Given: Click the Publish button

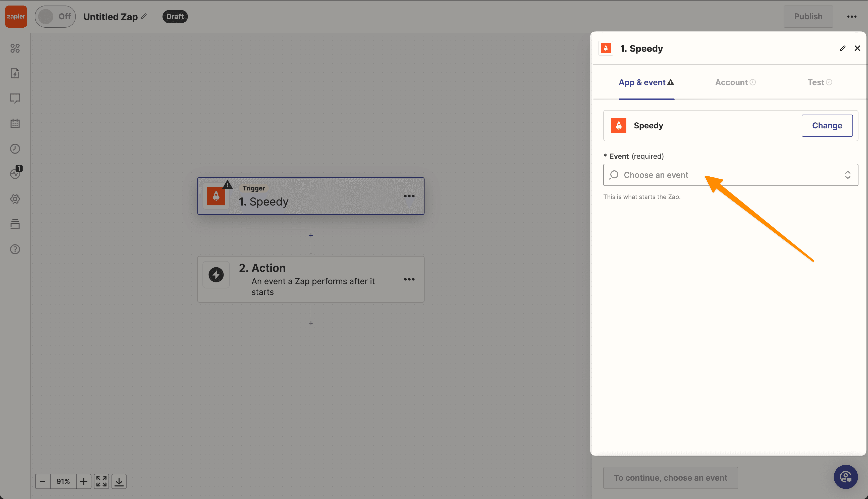Looking at the screenshot, I should click(x=808, y=16).
